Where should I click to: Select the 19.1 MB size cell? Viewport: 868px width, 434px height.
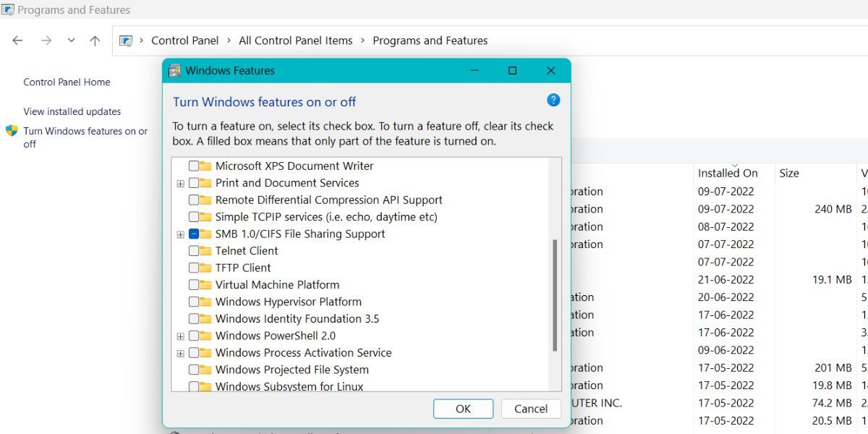click(831, 279)
